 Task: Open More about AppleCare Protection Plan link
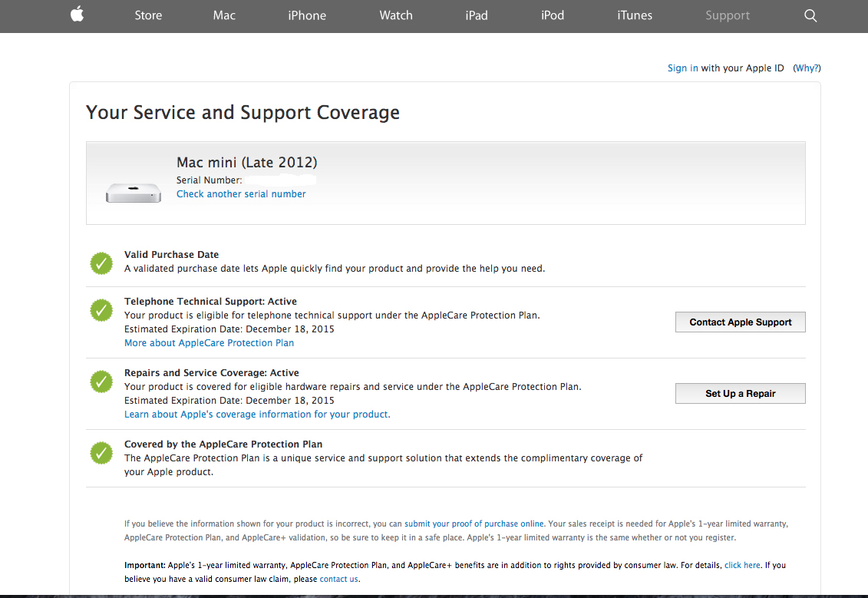point(209,342)
